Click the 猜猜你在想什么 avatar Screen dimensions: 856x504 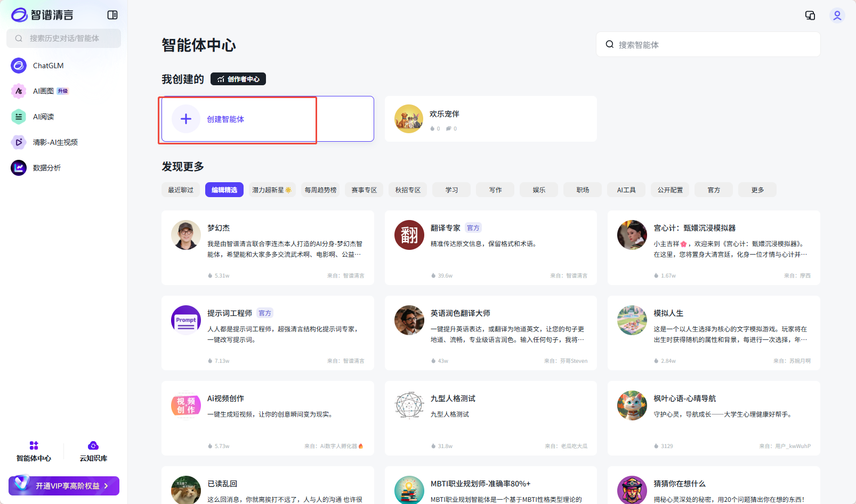tap(632, 490)
